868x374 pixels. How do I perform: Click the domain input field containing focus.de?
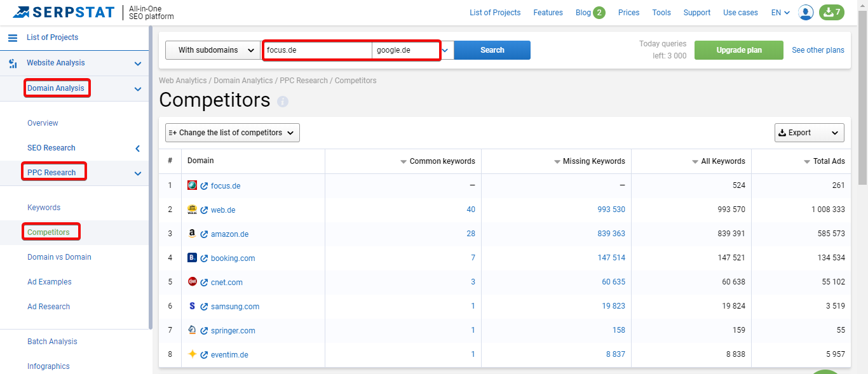318,50
